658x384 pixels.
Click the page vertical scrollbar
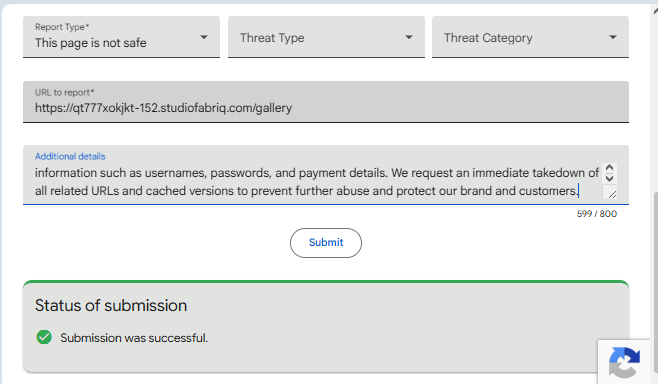[655, 283]
